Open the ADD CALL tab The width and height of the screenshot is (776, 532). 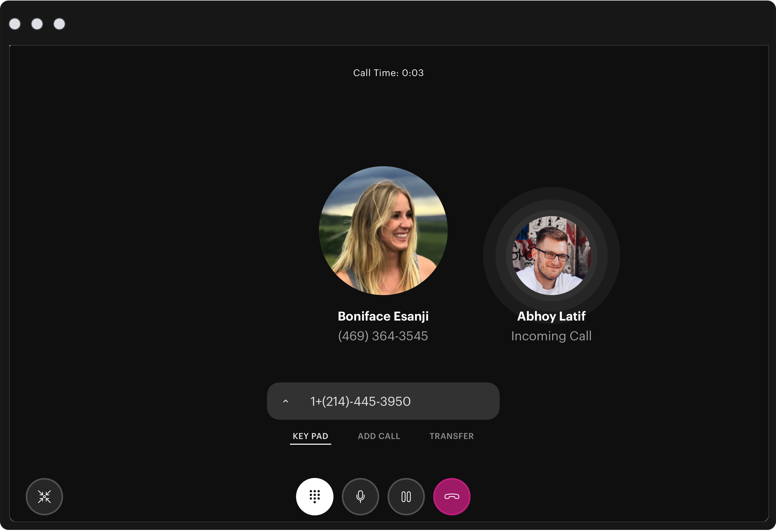(379, 436)
